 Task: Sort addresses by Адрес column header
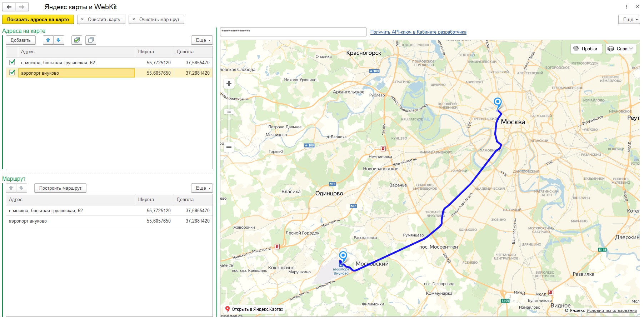click(77, 51)
